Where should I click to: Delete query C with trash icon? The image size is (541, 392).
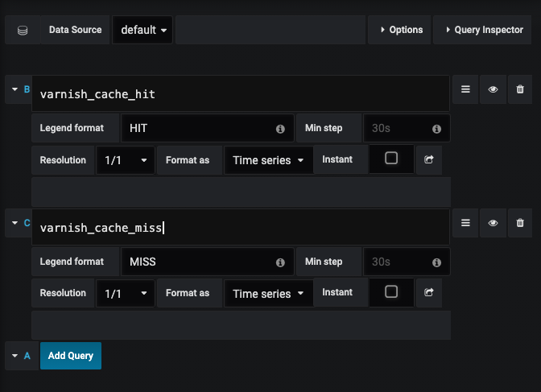click(x=520, y=223)
